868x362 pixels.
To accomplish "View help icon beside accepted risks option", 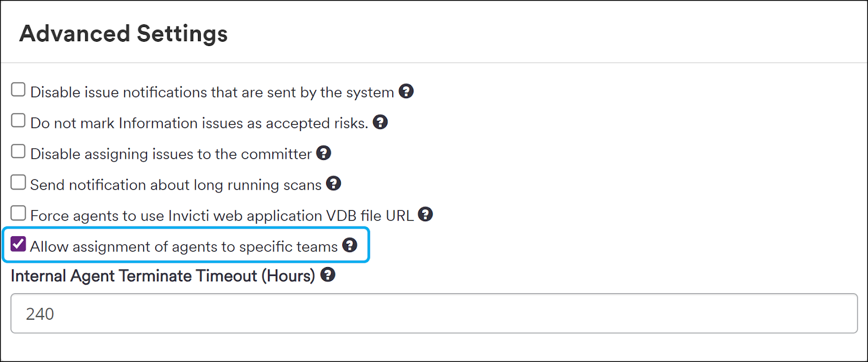I will click(x=380, y=122).
